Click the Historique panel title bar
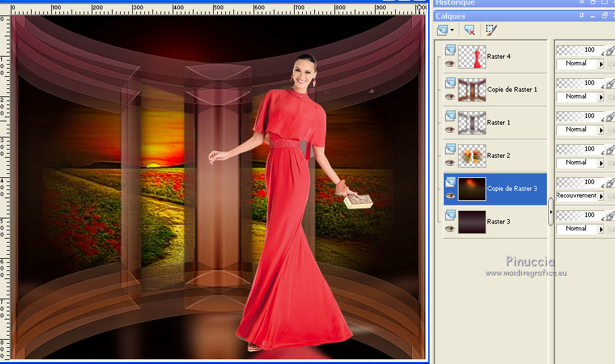 (x=524, y=3)
